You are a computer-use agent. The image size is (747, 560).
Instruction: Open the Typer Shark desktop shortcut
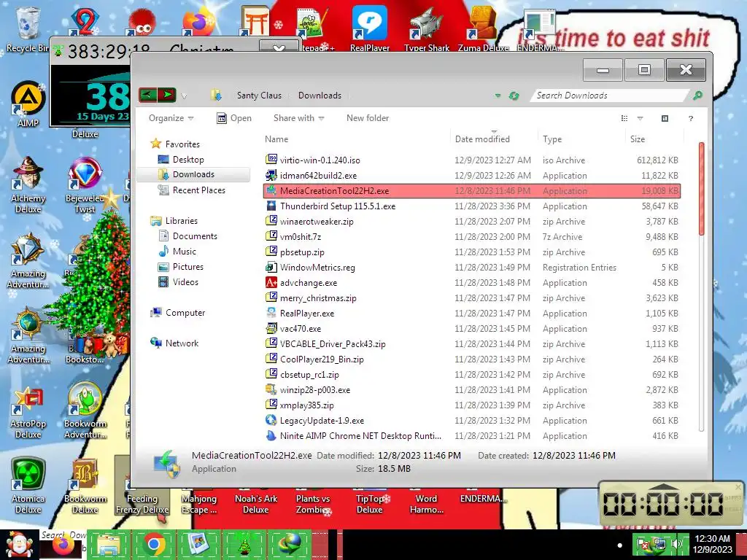(x=427, y=29)
